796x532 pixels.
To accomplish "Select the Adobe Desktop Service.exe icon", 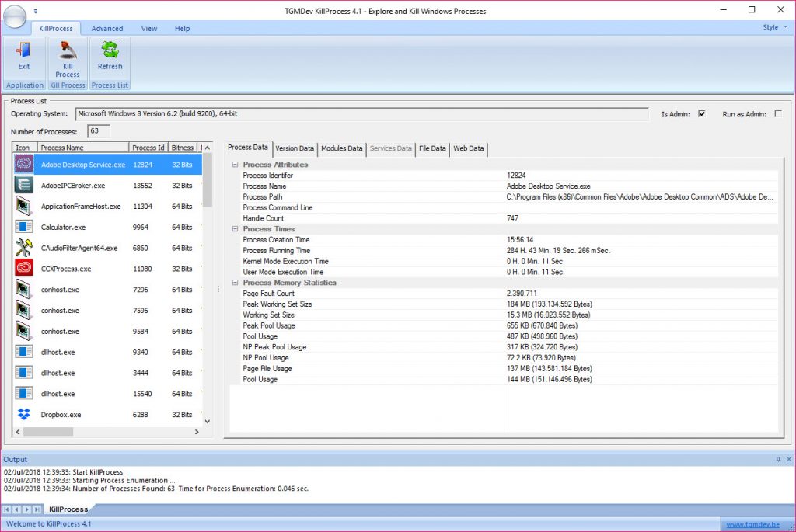I will [x=24, y=165].
